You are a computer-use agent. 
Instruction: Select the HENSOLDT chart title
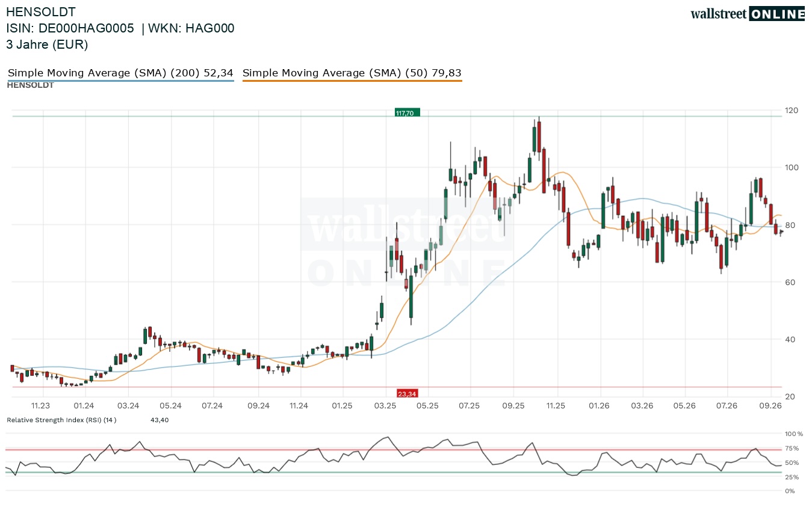click(x=41, y=11)
